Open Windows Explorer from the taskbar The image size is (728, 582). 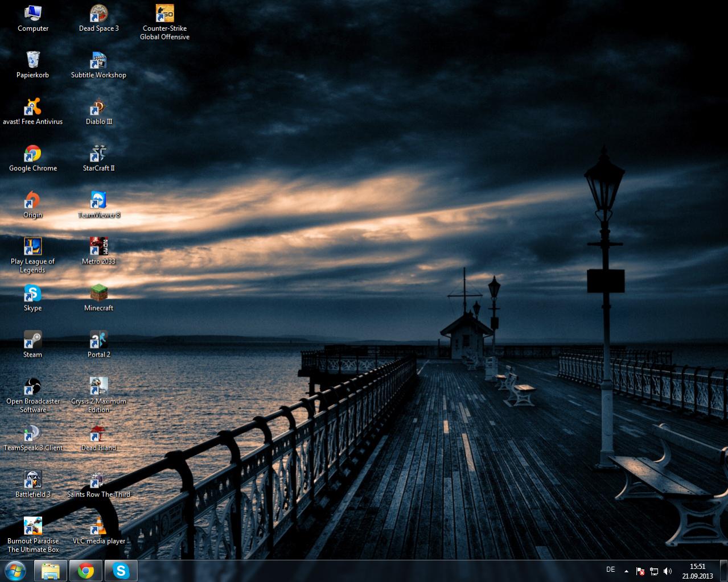[x=51, y=571]
